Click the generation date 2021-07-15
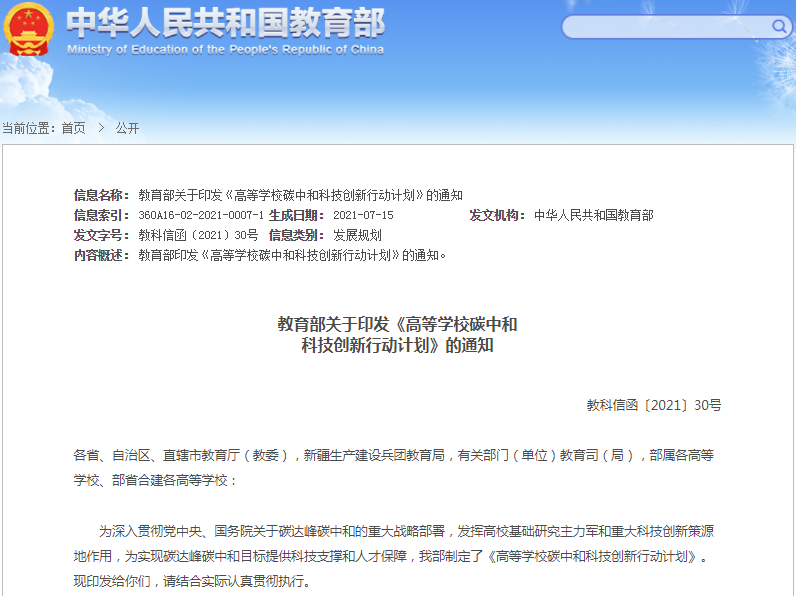Image resolution: width=796 pixels, height=596 pixels. point(363,215)
